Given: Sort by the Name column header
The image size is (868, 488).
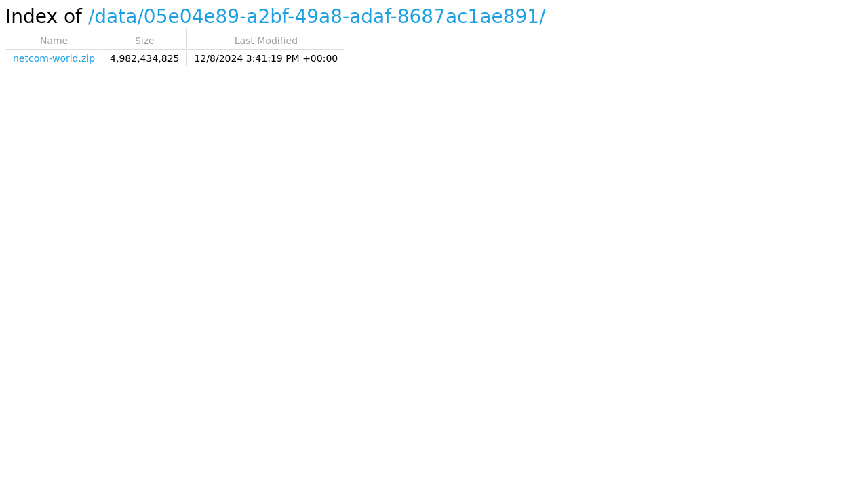Looking at the screenshot, I should [54, 41].
